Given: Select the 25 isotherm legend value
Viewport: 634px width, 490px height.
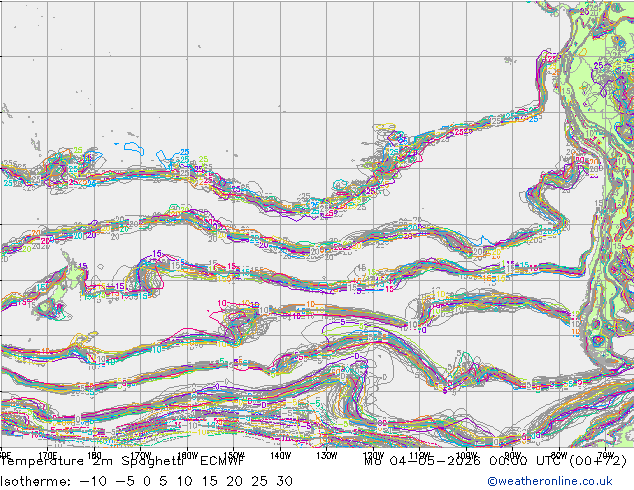Looking at the screenshot, I should [259, 481].
